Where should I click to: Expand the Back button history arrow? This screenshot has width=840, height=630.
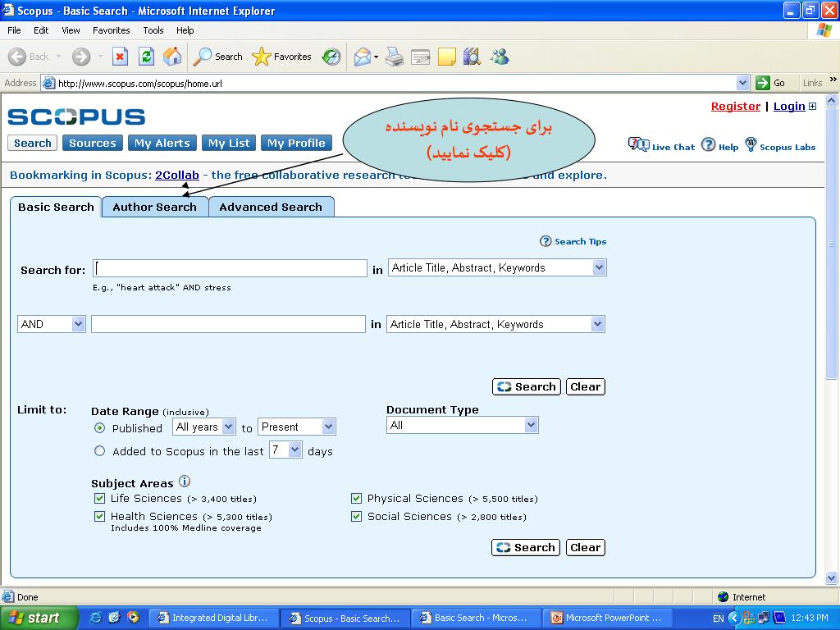coord(58,57)
